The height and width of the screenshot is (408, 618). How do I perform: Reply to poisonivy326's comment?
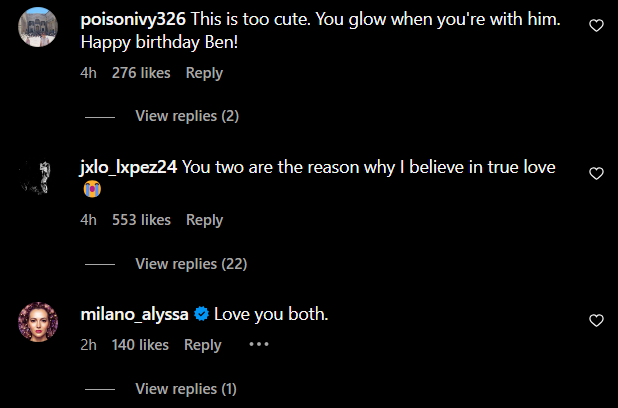tap(204, 73)
